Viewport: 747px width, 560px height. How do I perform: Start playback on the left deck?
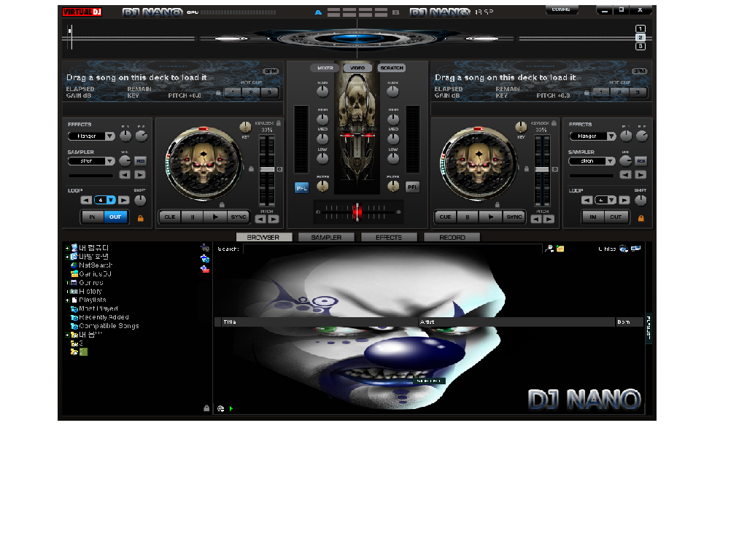(x=215, y=217)
